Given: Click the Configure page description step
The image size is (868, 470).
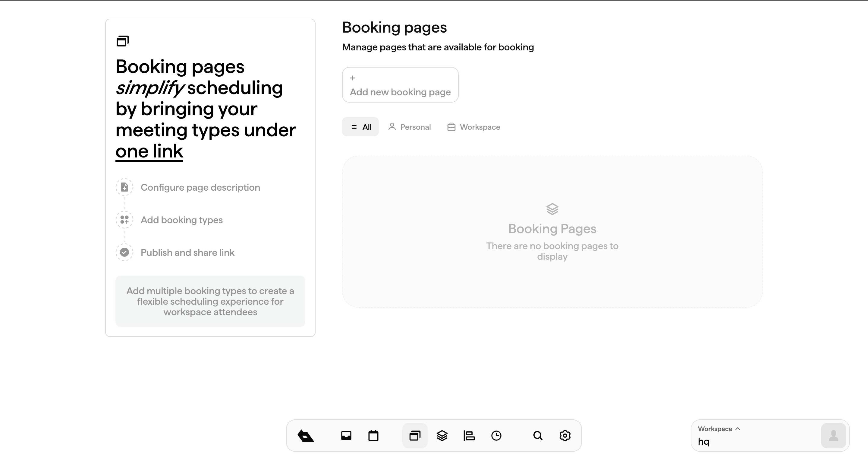Looking at the screenshot, I should click(200, 187).
